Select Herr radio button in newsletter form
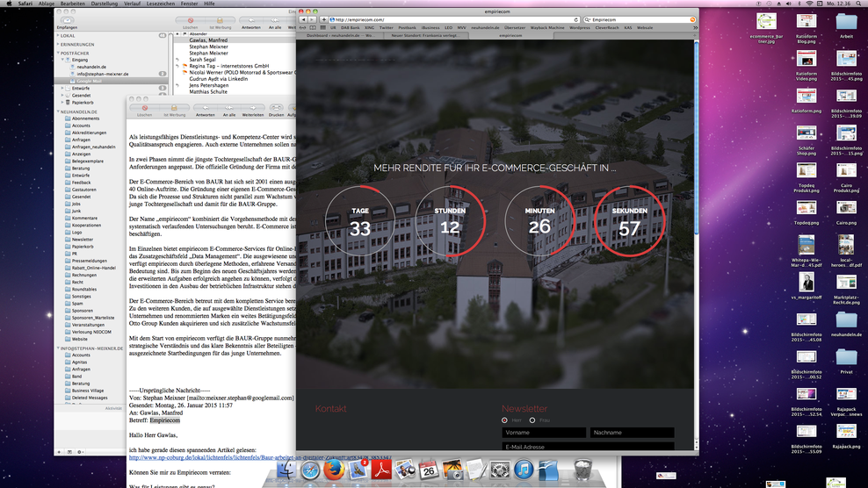868x488 pixels. pos(504,420)
